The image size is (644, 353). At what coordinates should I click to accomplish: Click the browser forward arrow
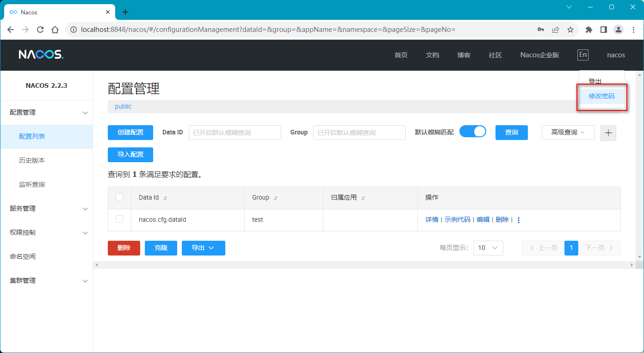pyautogui.click(x=25, y=30)
